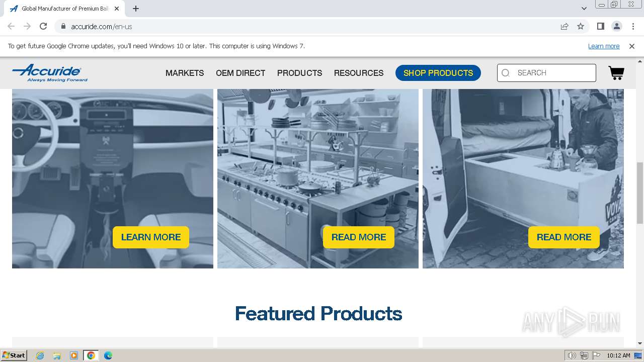Toggle the browser side panel icon

coord(600,26)
